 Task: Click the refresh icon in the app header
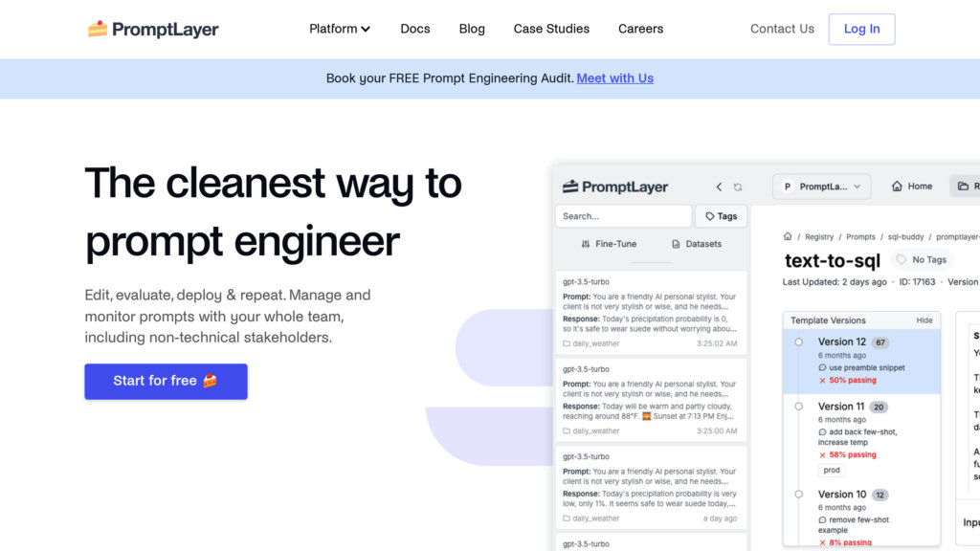(x=738, y=187)
